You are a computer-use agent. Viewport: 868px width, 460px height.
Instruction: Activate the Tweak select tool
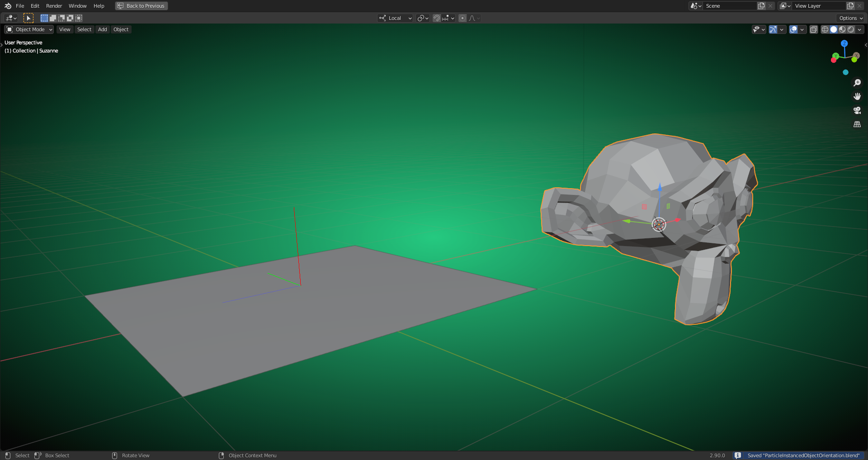(x=28, y=18)
